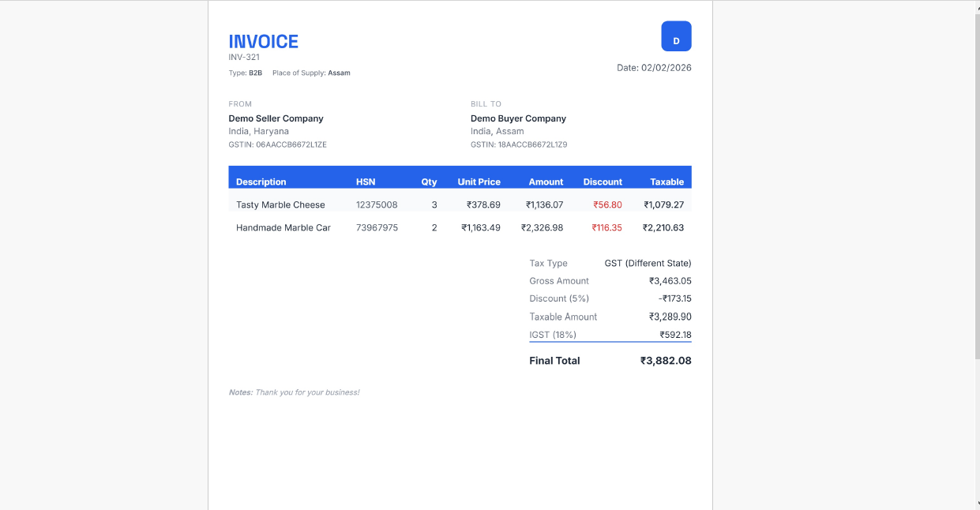Click the Thank you for your business note

coord(307,392)
